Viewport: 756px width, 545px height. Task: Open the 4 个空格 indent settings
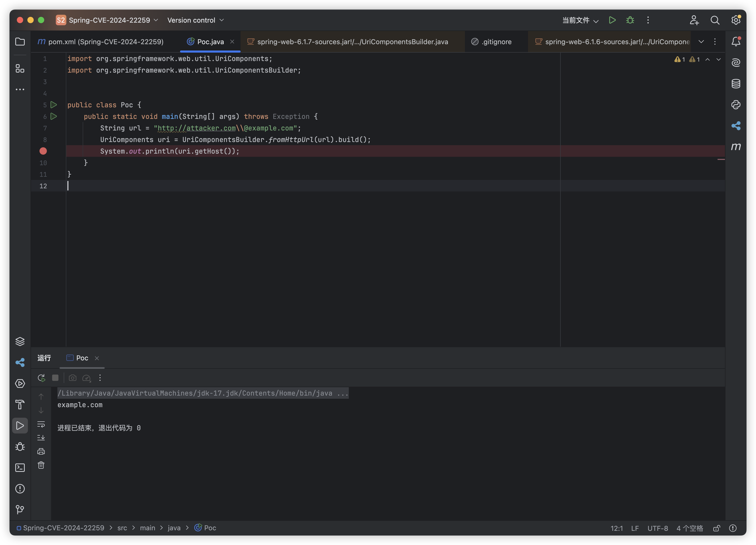pyautogui.click(x=689, y=528)
